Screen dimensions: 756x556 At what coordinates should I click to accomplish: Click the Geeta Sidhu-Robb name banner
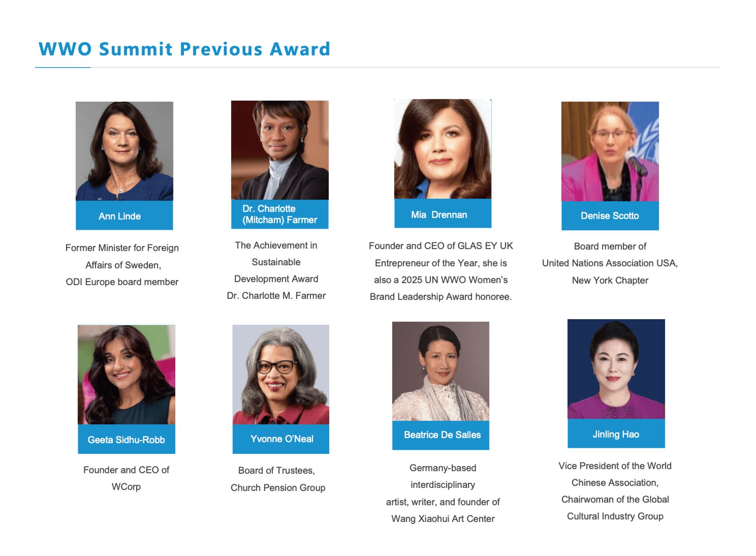pyautogui.click(x=126, y=440)
